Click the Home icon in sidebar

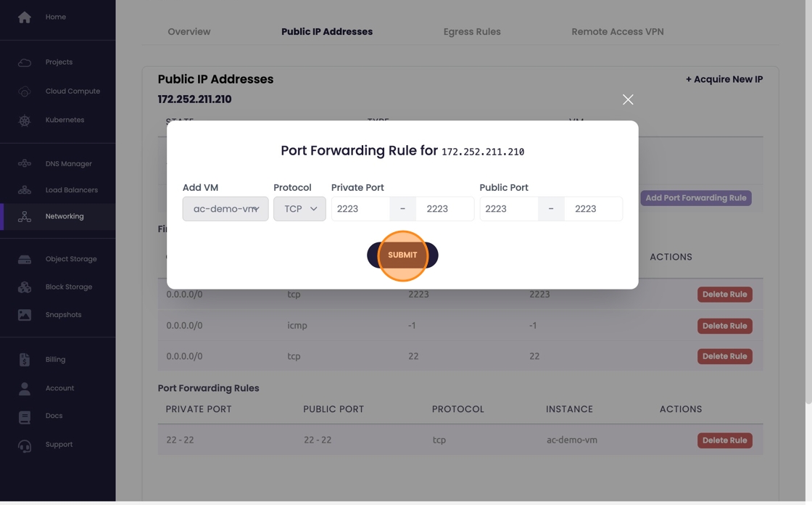[25, 17]
